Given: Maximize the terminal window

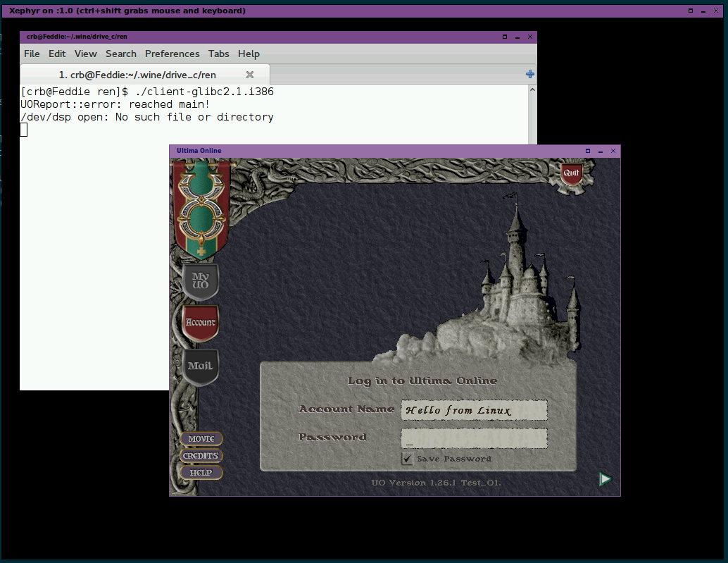Looking at the screenshot, I should coord(505,37).
